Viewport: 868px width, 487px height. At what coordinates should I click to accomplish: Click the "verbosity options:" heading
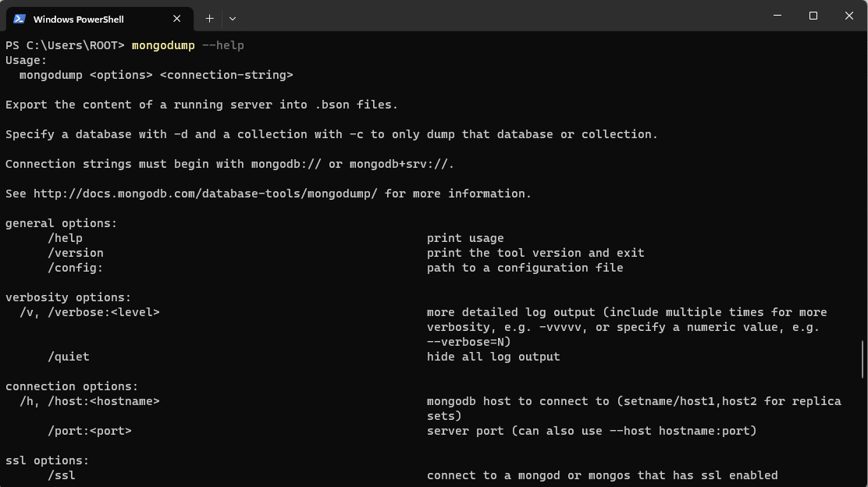click(68, 297)
